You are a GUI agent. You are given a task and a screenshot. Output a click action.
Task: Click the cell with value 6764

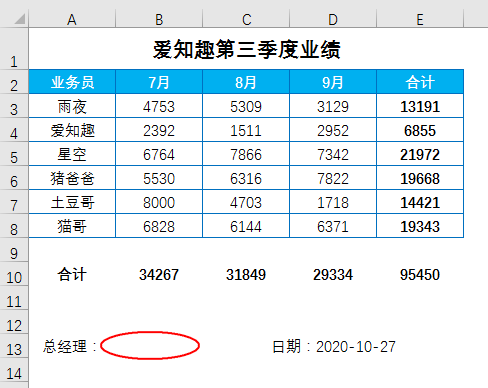click(x=159, y=154)
